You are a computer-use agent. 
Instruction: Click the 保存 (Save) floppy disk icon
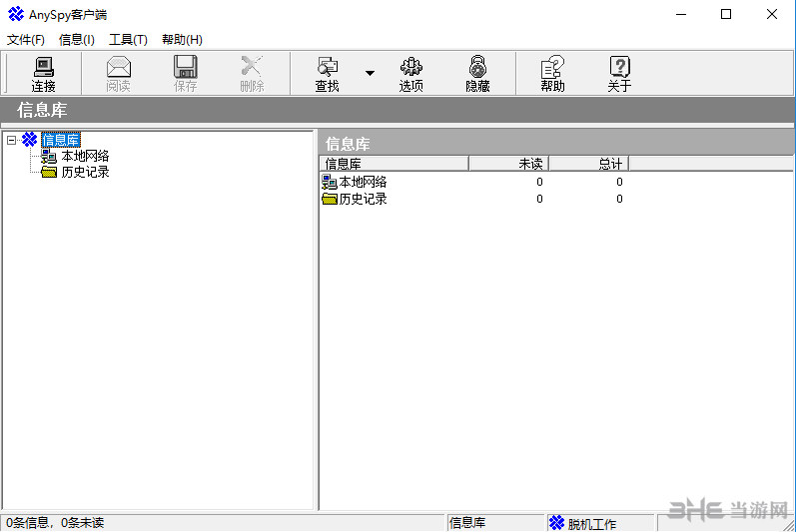coord(185,73)
